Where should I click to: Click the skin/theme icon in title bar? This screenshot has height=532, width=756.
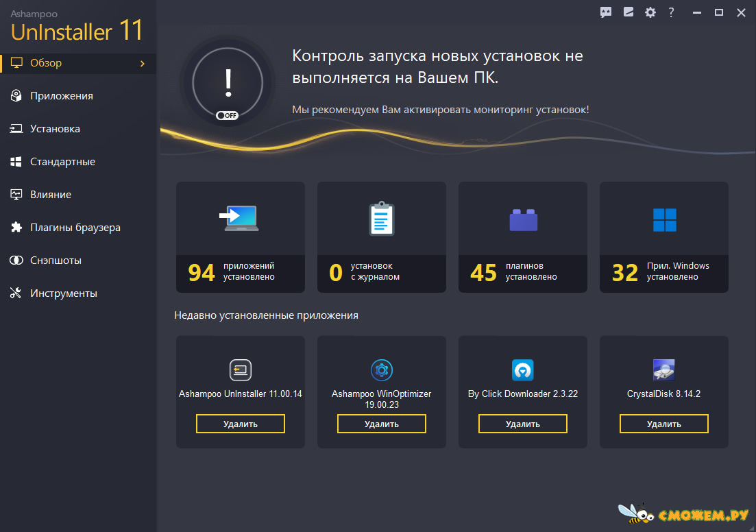pos(629,12)
